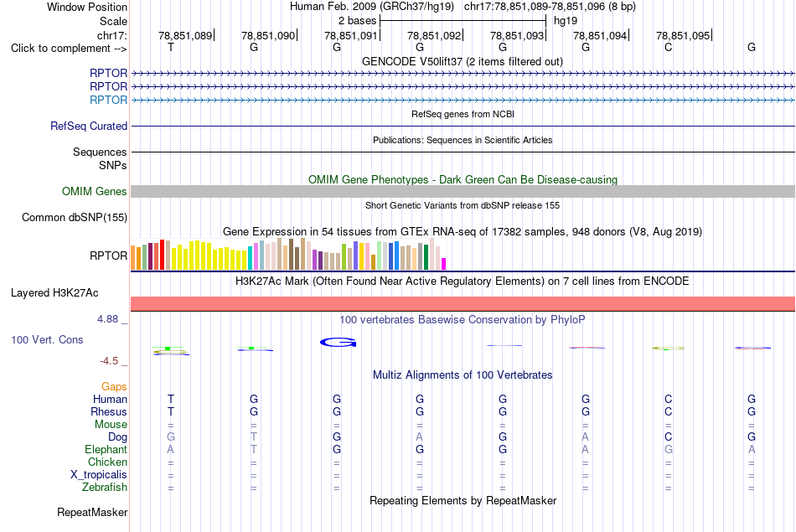
Task: Open the RefSeq Curated track label
Action: pos(89,126)
